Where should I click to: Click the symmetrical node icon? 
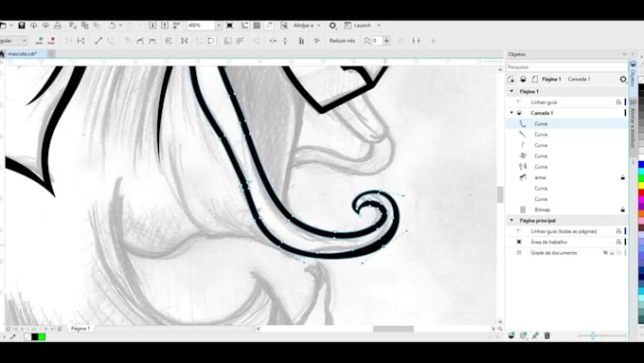coord(152,41)
